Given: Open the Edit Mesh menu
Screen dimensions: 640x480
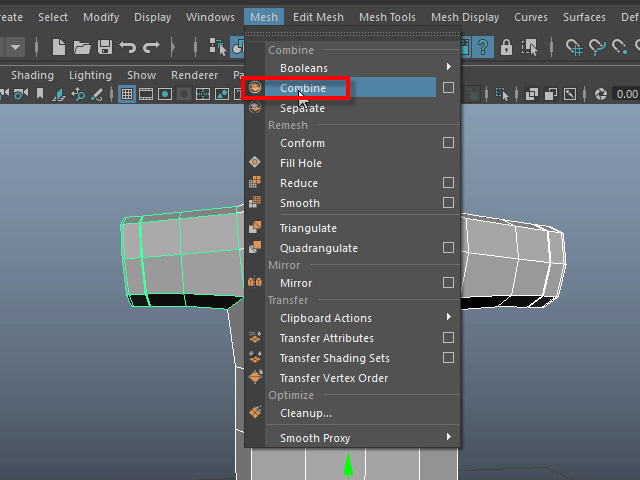Looking at the screenshot, I should coord(318,17).
